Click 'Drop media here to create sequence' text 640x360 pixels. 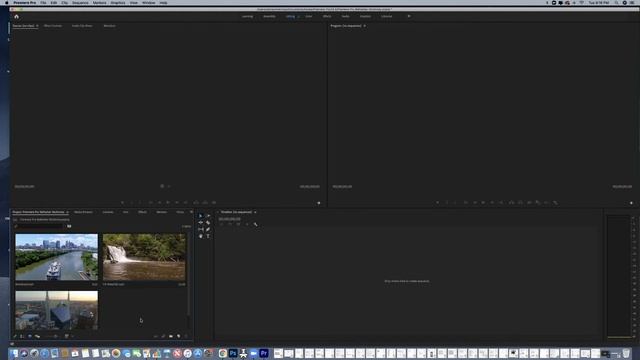[x=407, y=281]
